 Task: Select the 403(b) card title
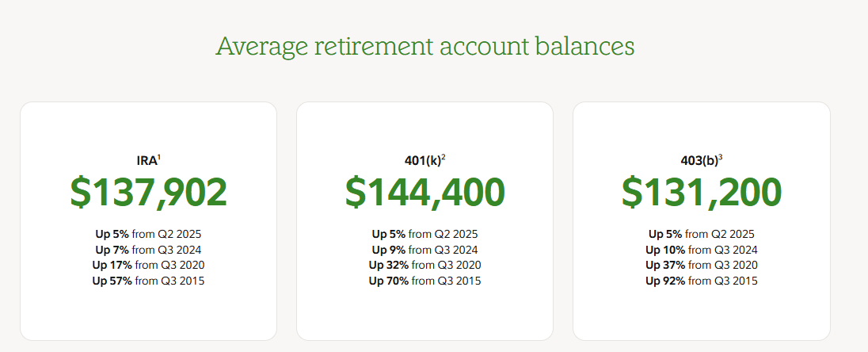pos(699,161)
